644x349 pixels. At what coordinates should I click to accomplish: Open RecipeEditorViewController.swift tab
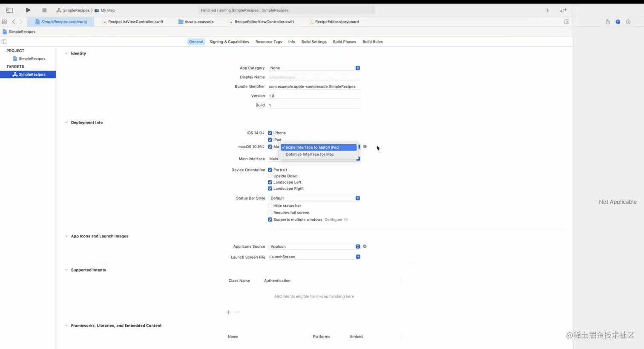click(262, 22)
